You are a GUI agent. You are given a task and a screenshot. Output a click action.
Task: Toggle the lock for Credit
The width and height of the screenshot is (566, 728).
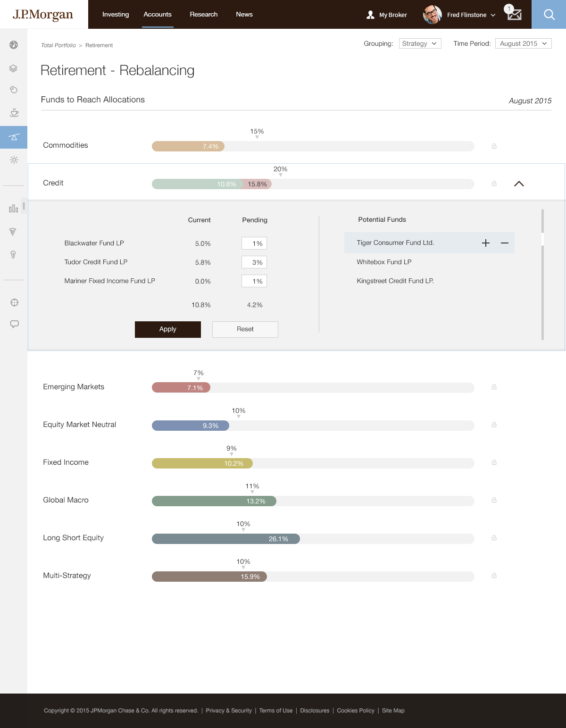click(x=494, y=184)
